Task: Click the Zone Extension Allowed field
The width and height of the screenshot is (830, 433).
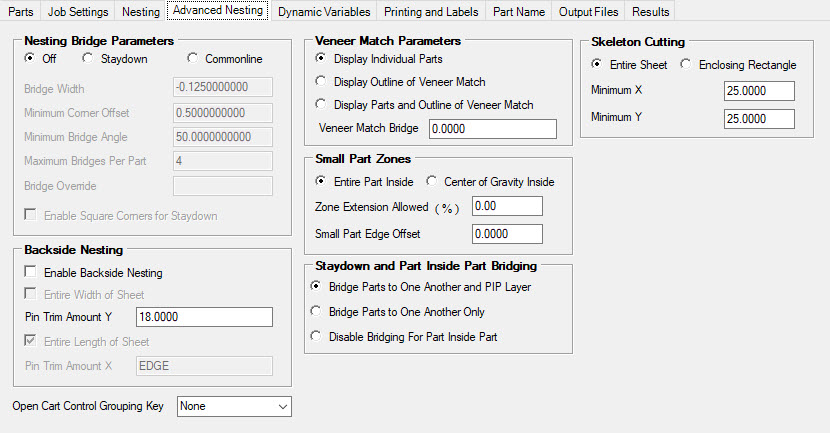Action: point(493,206)
